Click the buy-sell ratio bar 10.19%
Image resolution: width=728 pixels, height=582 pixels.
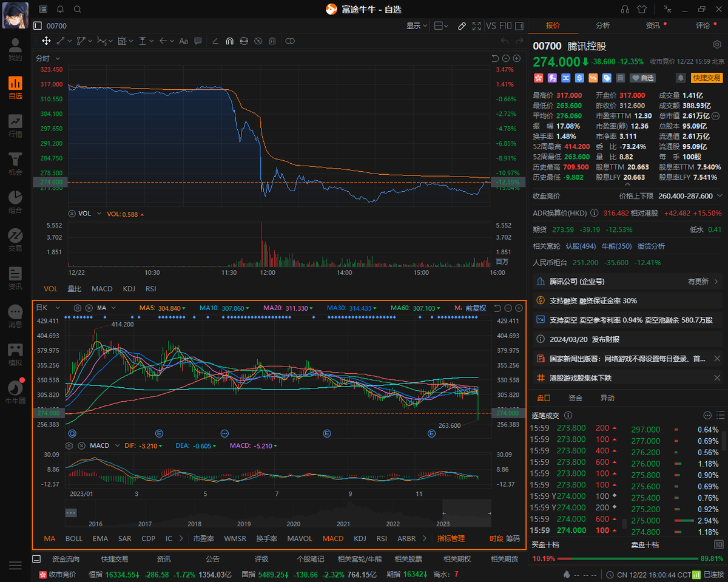627,558
